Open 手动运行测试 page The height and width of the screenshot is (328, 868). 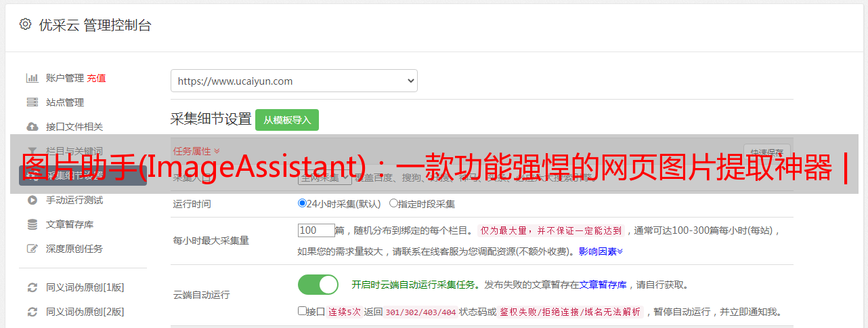74,200
